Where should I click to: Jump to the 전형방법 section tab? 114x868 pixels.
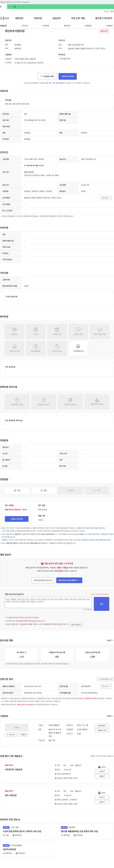88,26
